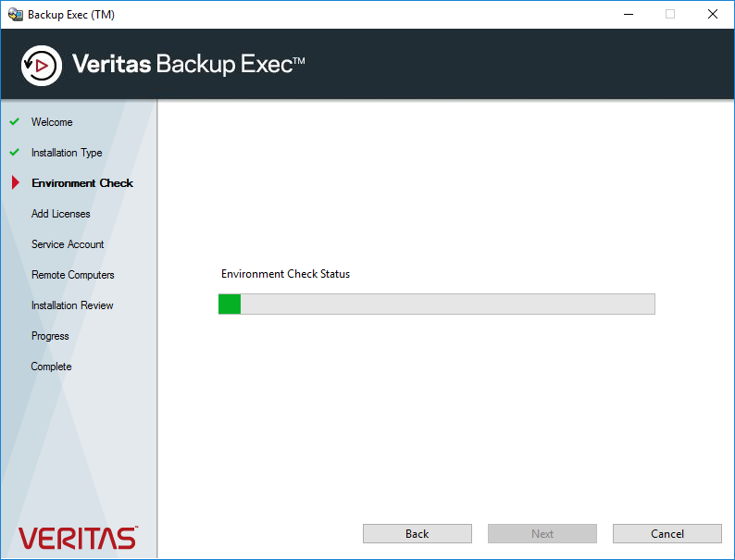Viewport: 735px width, 560px height.
Task: Close the Backup Exec installer window
Action: pos(713,14)
